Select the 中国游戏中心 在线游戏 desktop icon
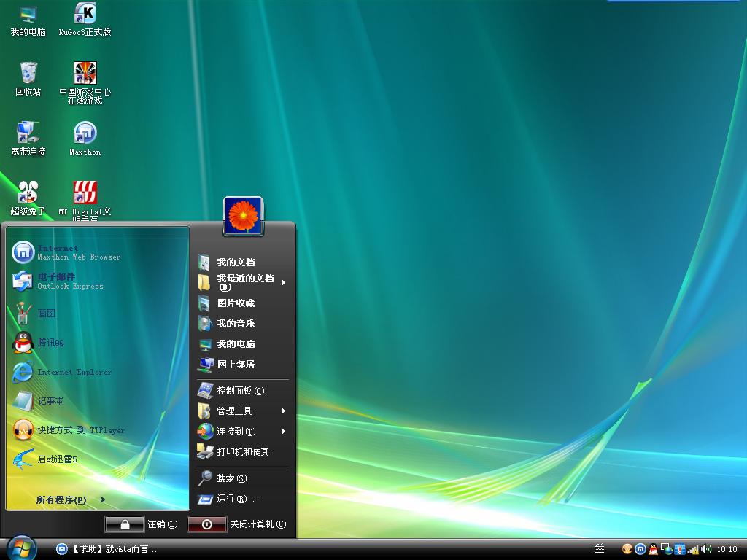Image resolution: width=747 pixels, height=560 pixels. coord(85,83)
